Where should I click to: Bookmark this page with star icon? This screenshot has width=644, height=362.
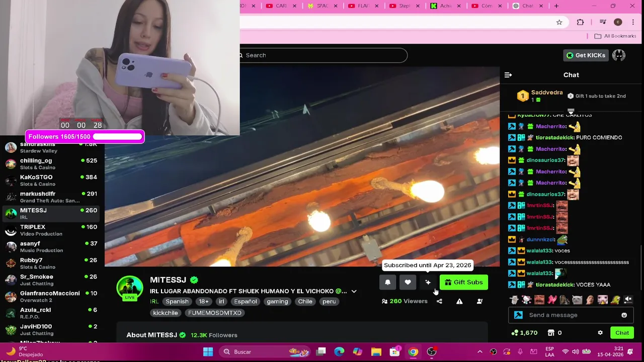pyautogui.click(x=559, y=22)
